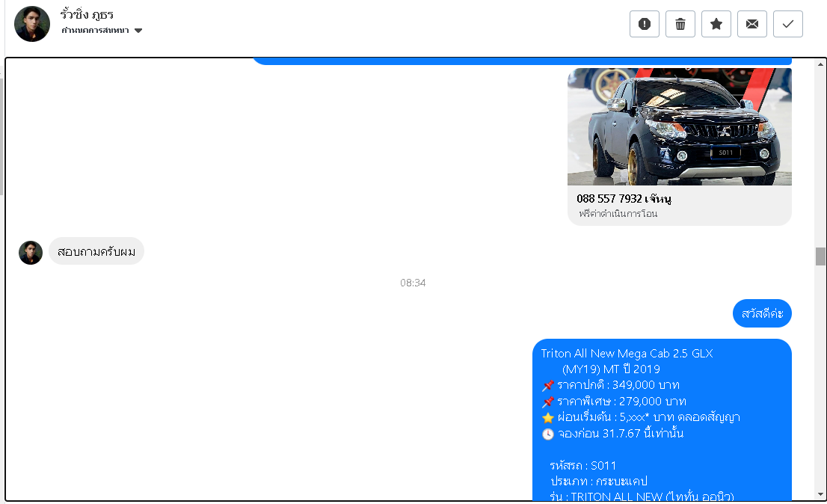
Task: Click the 279,000 บาท special price line
Action: point(614,402)
